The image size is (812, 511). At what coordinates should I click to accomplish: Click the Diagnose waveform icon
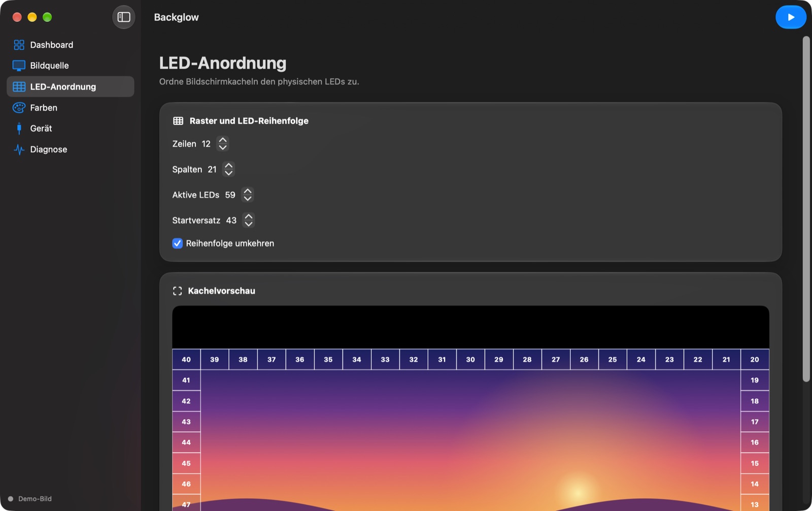(19, 149)
